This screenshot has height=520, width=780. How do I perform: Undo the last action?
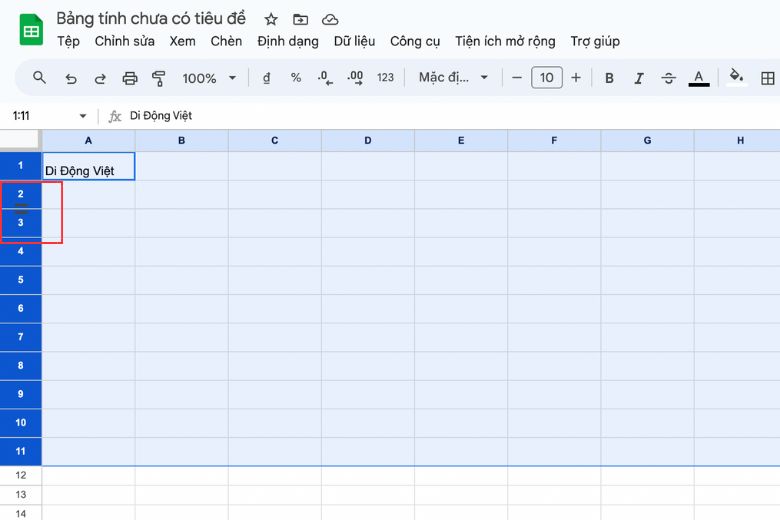point(71,78)
